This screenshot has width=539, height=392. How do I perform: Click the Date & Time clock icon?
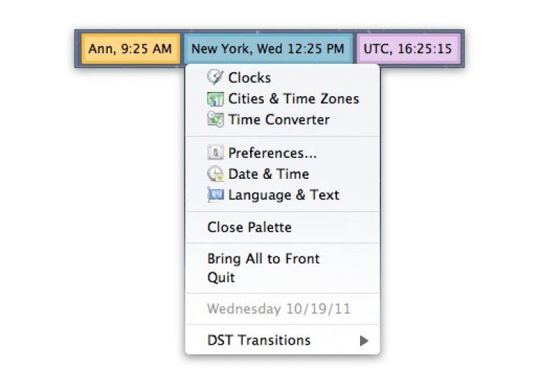pos(215,174)
